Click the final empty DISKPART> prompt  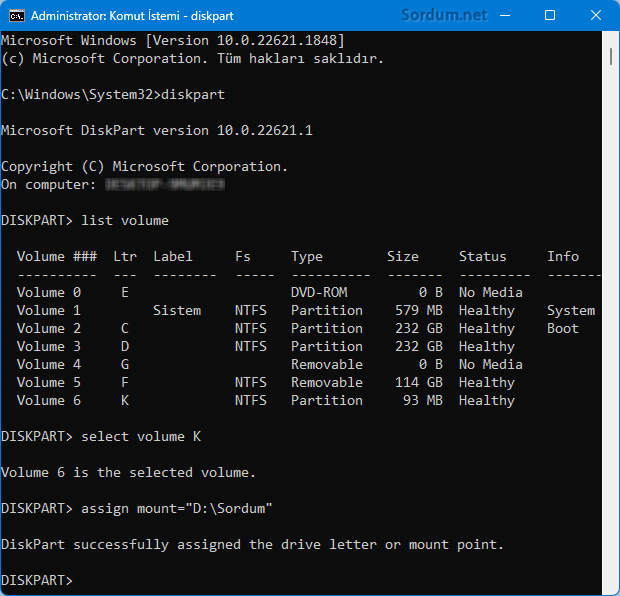(x=37, y=580)
